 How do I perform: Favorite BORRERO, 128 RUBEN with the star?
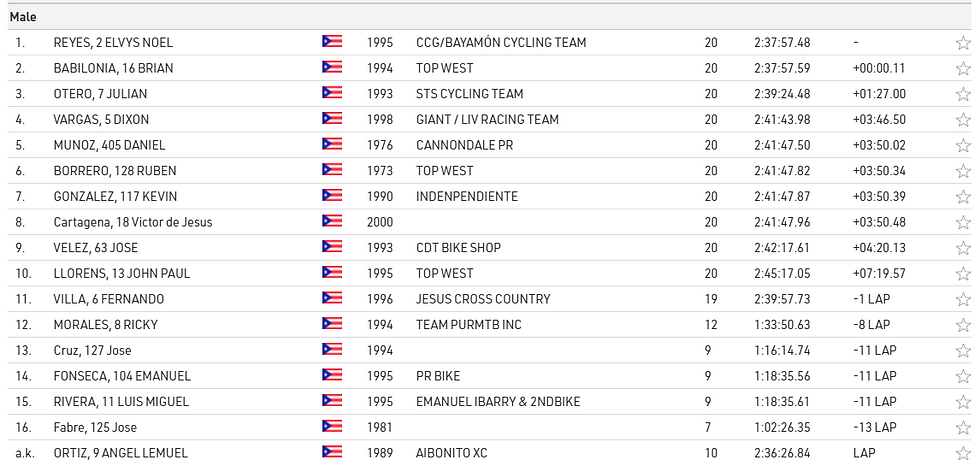[x=963, y=171]
